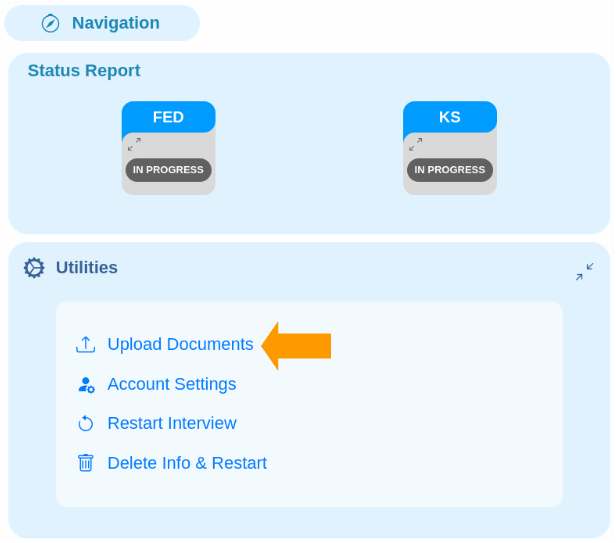Choose Delete Info & Restart

[x=187, y=463]
